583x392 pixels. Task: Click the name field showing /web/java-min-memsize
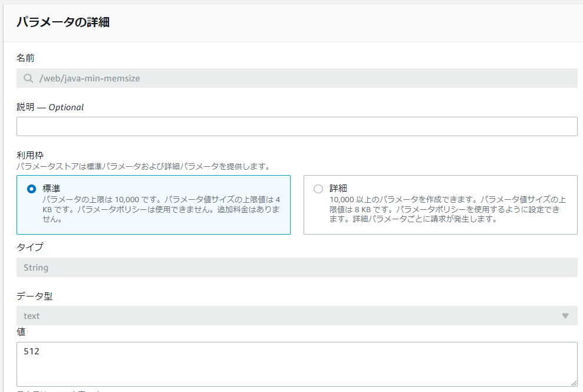[x=297, y=78]
